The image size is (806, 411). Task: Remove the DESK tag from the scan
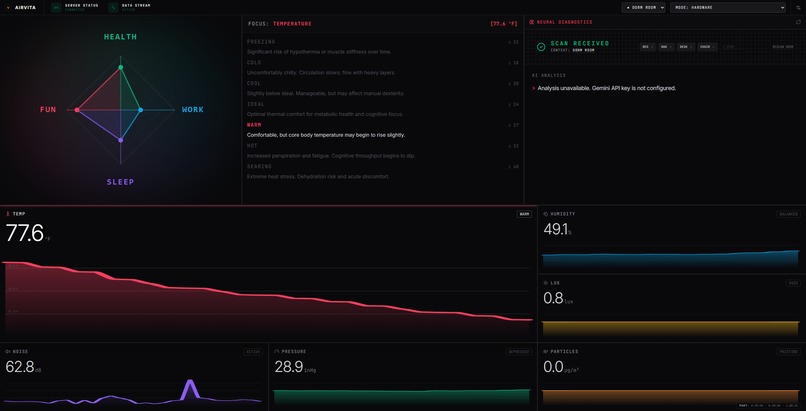(x=692, y=47)
